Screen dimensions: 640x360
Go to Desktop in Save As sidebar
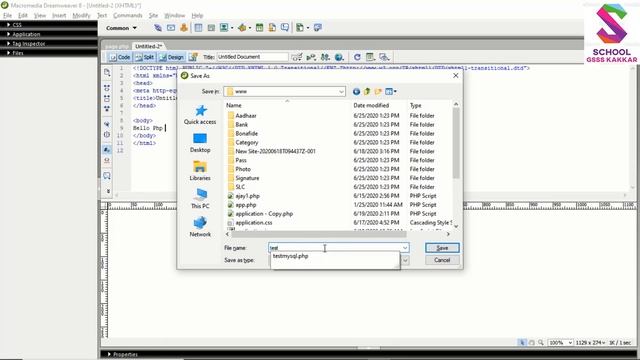tap(200, 143)
